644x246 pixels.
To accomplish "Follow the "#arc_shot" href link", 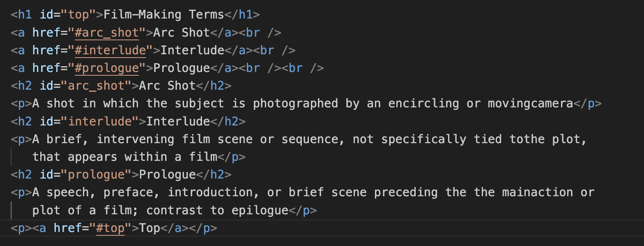I will [107, 32].
